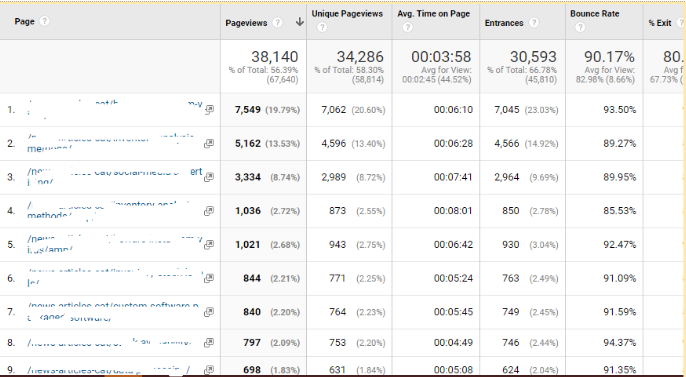This screenshot has height=377, width=686.
Task: Sort table by Avg. Time on Page column
Action: [434, 14]
